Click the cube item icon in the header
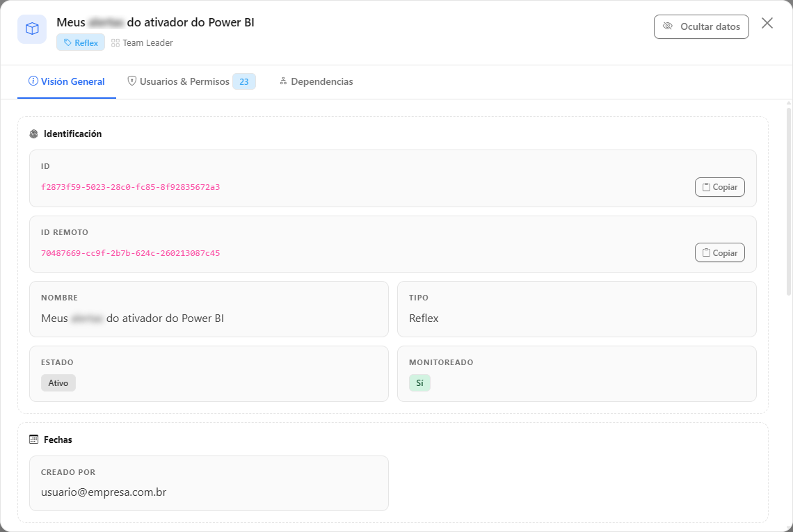This screenshot has height=532, width=793. pyautogui.click(x=32, y=29)
